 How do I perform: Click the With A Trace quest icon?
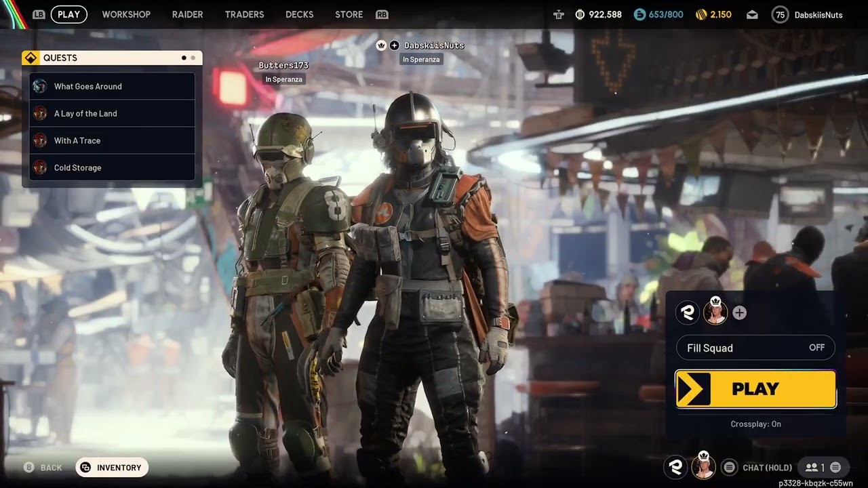coord(40,140)
